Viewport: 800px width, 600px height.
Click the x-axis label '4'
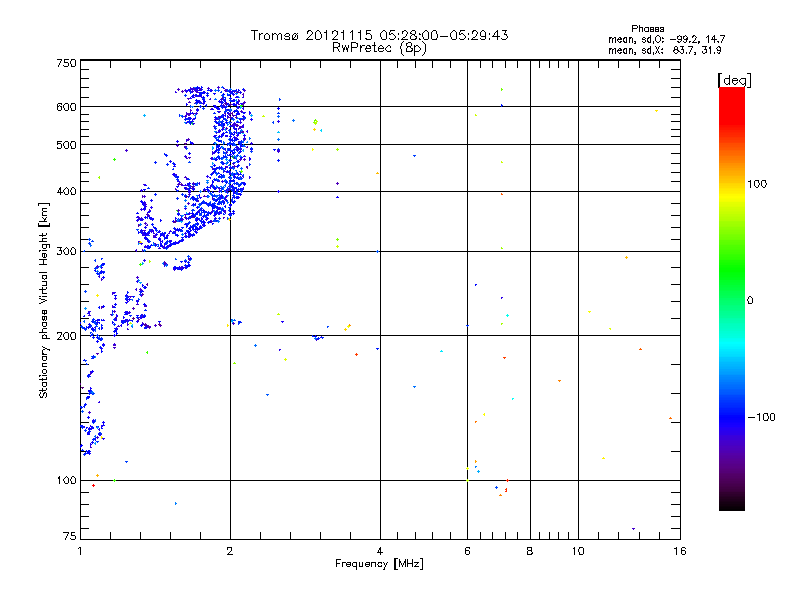pos(380,551)
